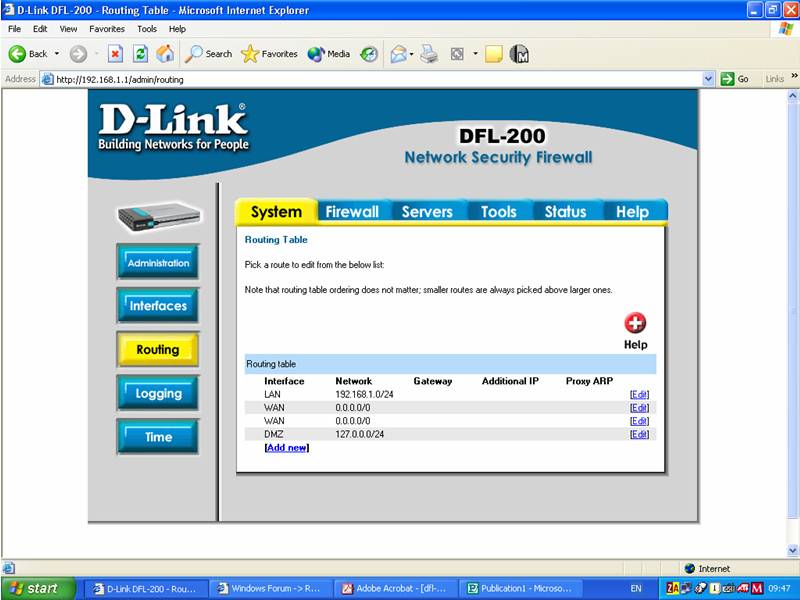
Task: Click the Time sidebar button
Action: (x=158, y=437)
